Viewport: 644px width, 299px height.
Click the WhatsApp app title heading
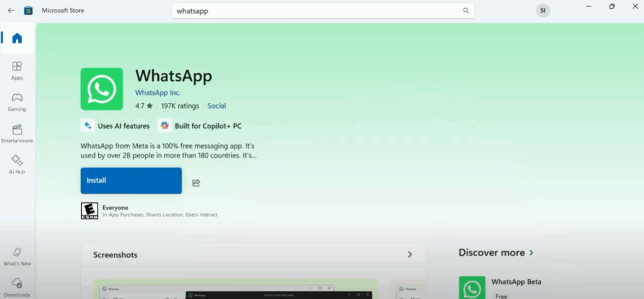(x=174, y=76)
